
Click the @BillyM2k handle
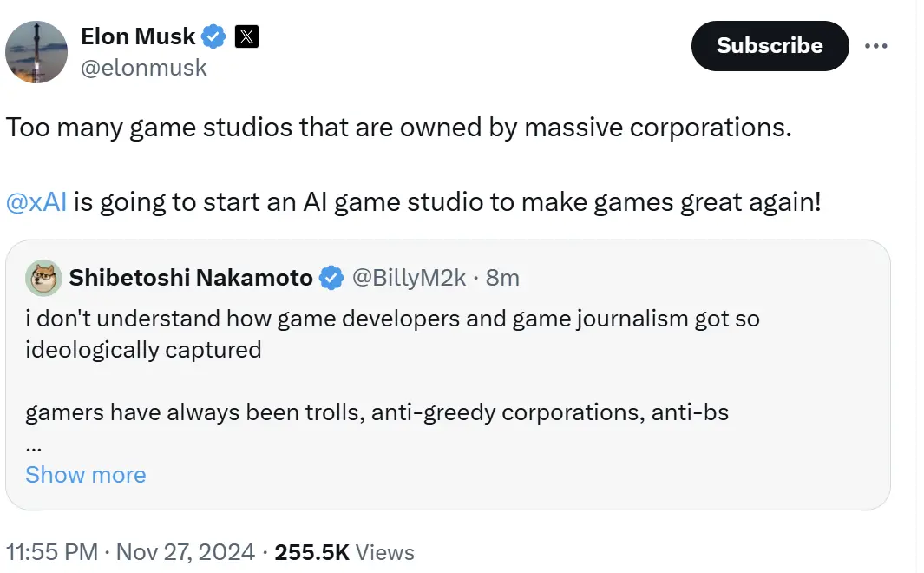[x=412, y=277]
